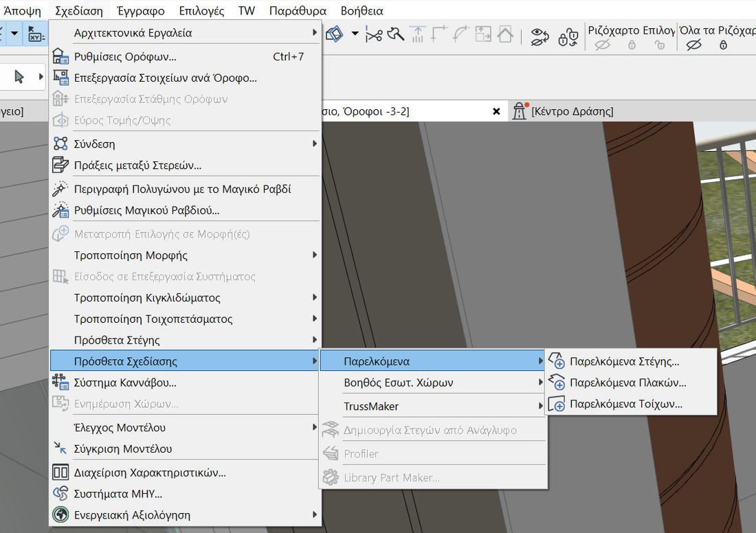The image size is (756, 533).
Task: Click the Adjust (hammer) tool icon
Action: (396, 34)
